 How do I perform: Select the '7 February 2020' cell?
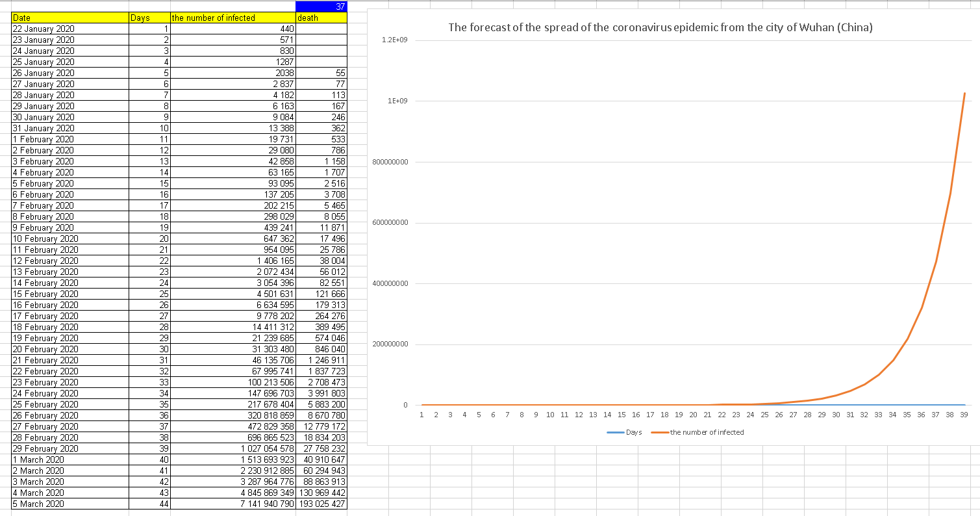[70, 206]
